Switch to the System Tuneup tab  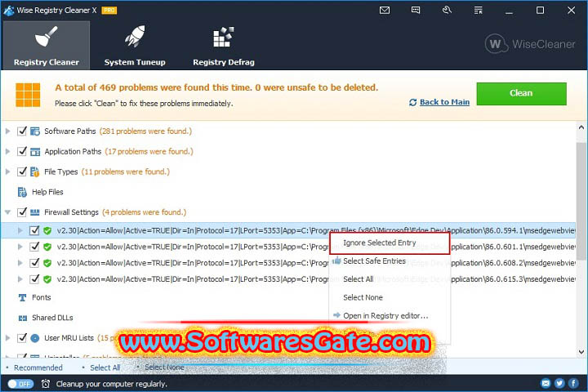click(135, 46)
